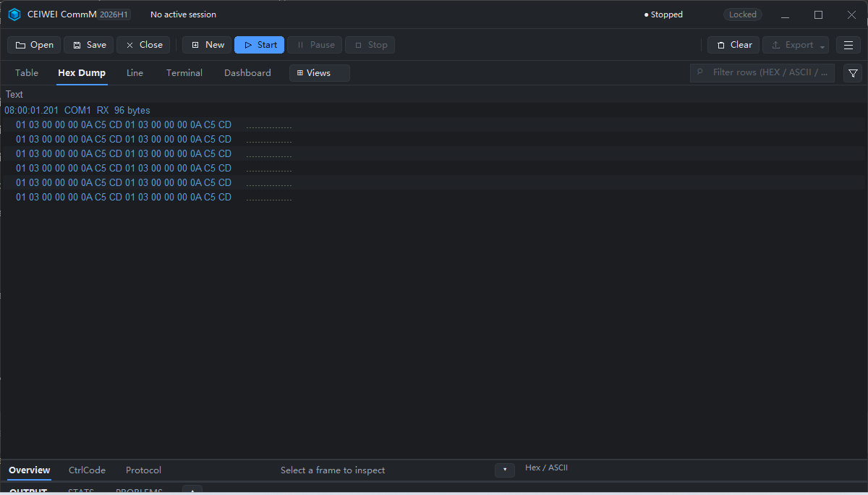
Task: Click Select a frame to inspect text
Action: 333,470
